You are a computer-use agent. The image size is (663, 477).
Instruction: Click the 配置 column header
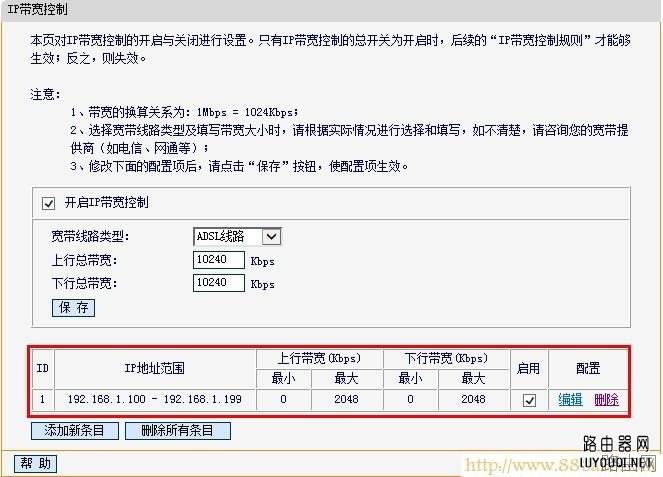[588, 368]
